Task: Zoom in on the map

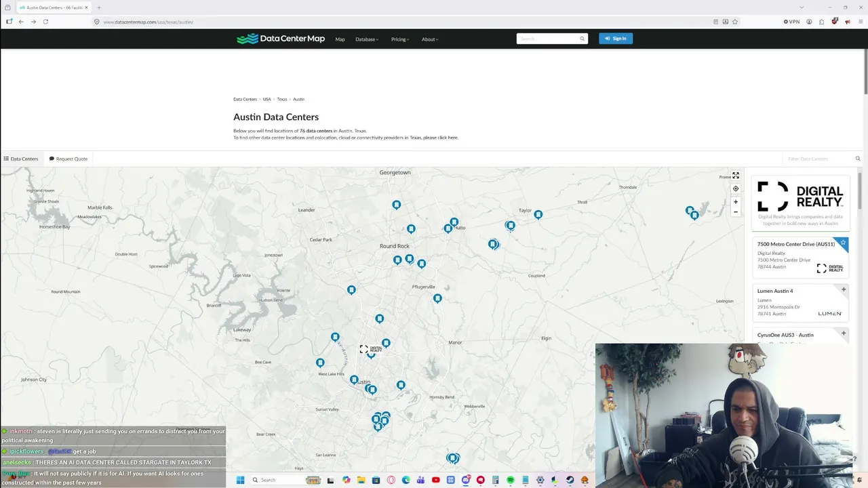Action: point(736,201)
